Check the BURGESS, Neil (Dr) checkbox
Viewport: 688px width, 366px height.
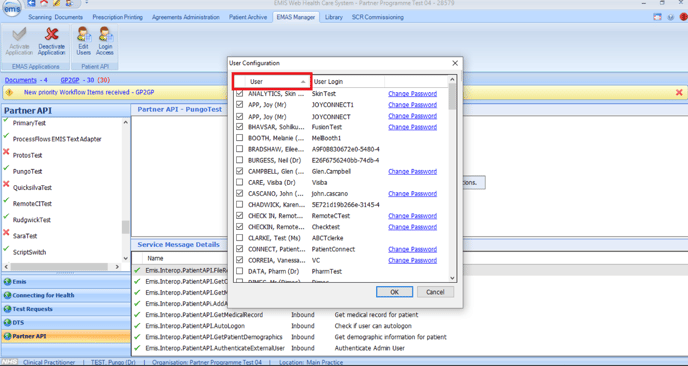click(x=240, y=160)
